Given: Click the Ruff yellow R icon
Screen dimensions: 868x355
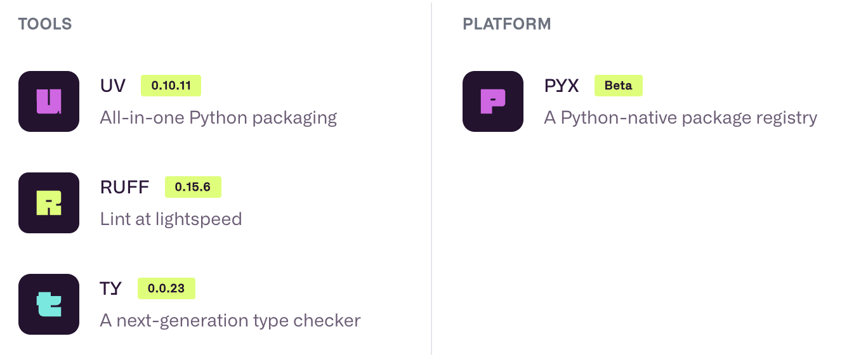Looking at the screenshot, I should (49, 203).
